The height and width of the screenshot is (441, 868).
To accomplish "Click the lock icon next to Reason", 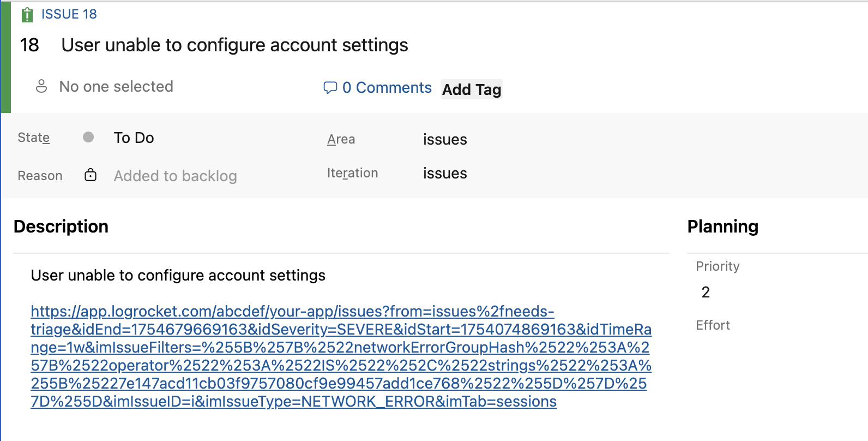I will tap(91, 175).
